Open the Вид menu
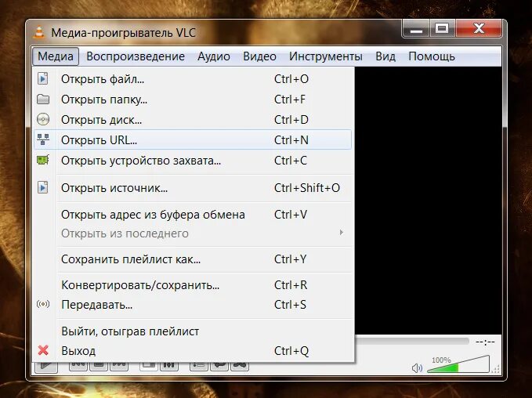Screen dimensions: 532x398 click(385, 56)
